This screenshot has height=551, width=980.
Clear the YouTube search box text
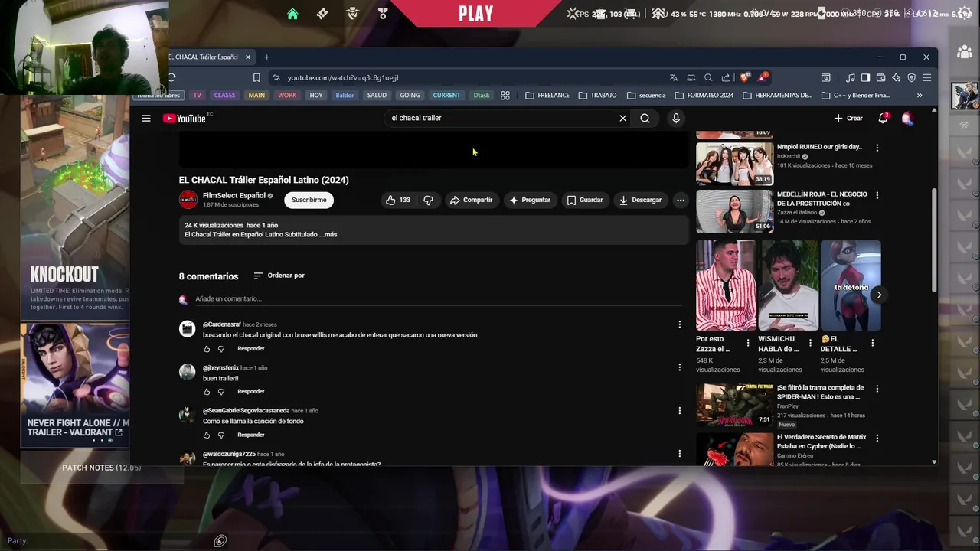pyautogui.click(x=622, y=119)
